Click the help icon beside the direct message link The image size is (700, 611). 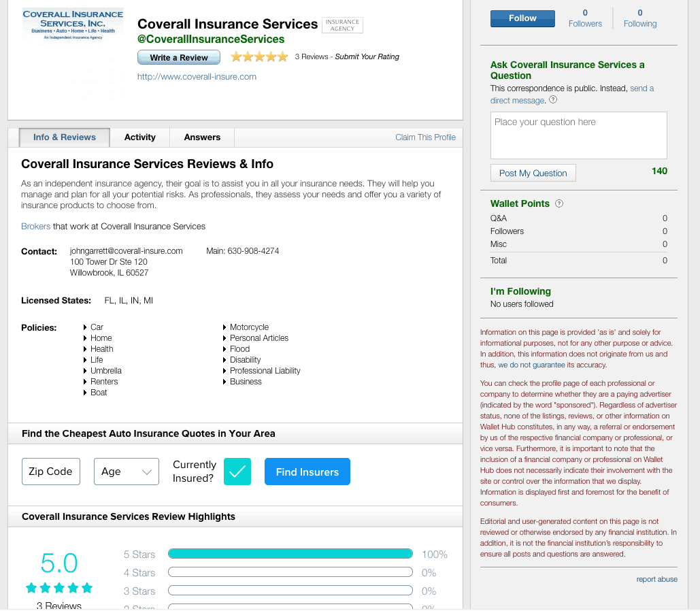553,99
